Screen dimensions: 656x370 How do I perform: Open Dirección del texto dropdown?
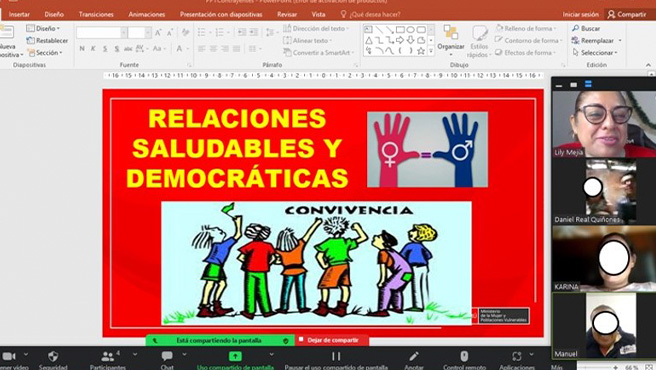tap(317, 28)
